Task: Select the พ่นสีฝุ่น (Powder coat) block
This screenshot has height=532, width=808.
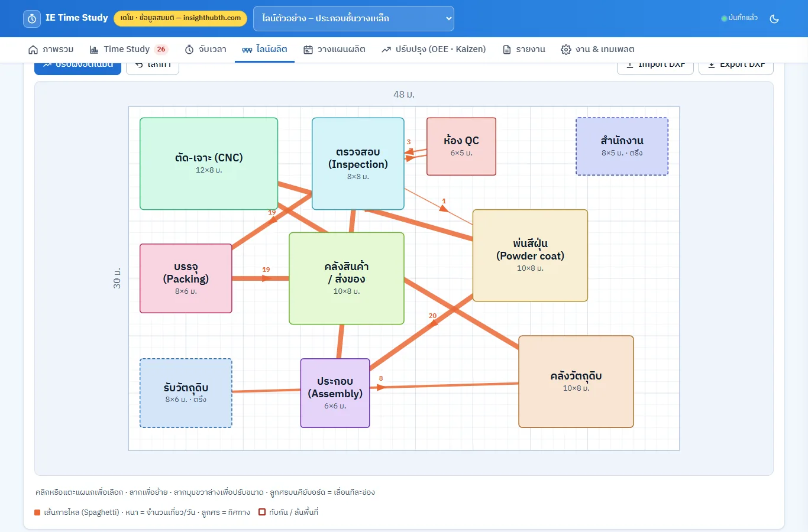Action: coord(530,255)
